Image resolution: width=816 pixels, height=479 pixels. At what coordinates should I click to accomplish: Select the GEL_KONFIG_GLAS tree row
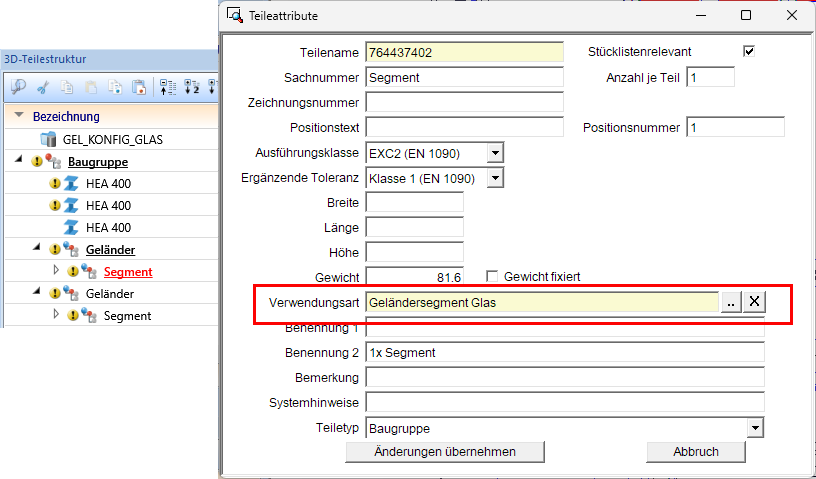tap(111, 140)
